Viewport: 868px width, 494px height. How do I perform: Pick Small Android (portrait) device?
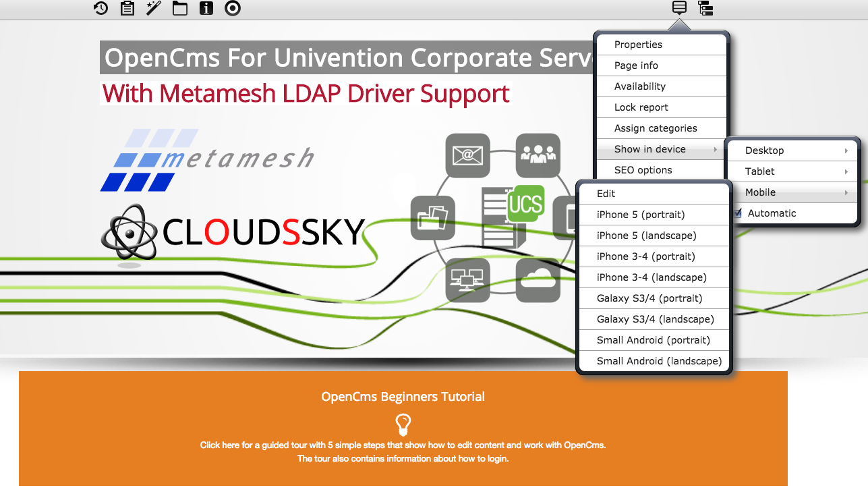coord(654,340)
